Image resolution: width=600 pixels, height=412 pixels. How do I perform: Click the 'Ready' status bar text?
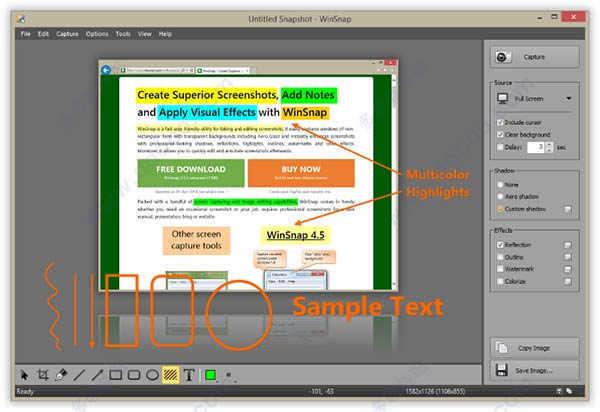point(25,391)
